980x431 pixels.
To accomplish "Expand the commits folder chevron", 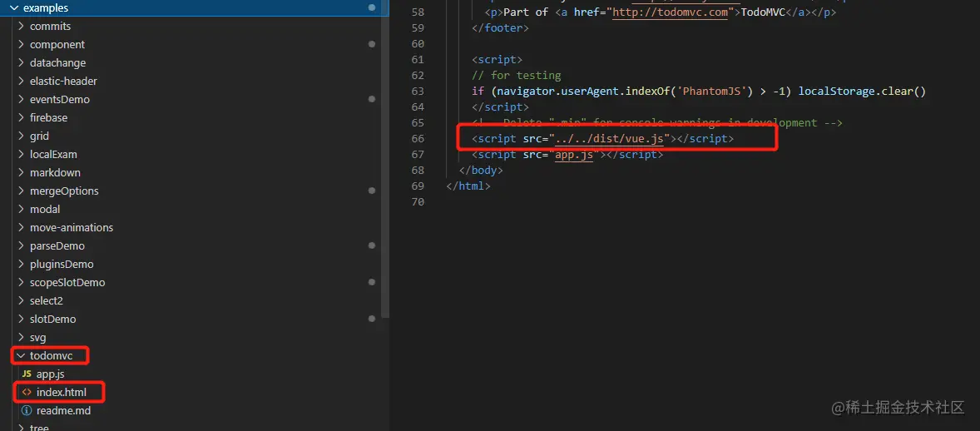I will point(22,27).
